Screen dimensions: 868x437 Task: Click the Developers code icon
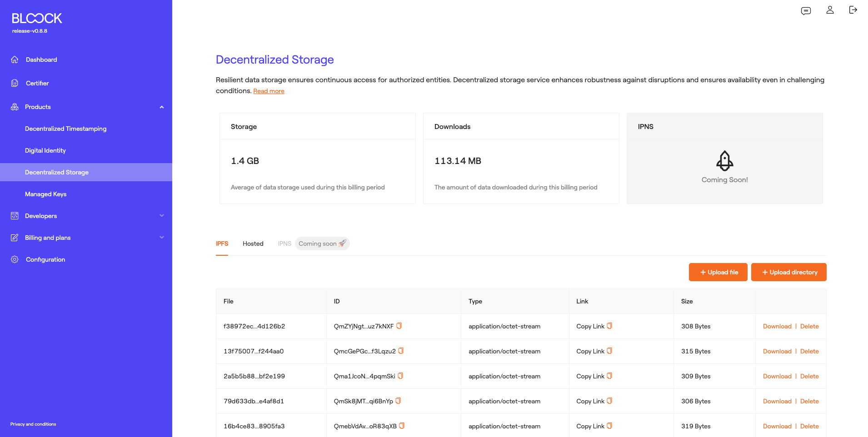[15, 216]
